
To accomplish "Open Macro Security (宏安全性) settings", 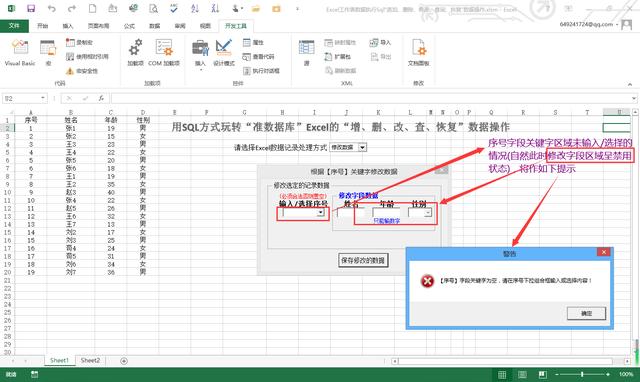I will pos(82,71).
